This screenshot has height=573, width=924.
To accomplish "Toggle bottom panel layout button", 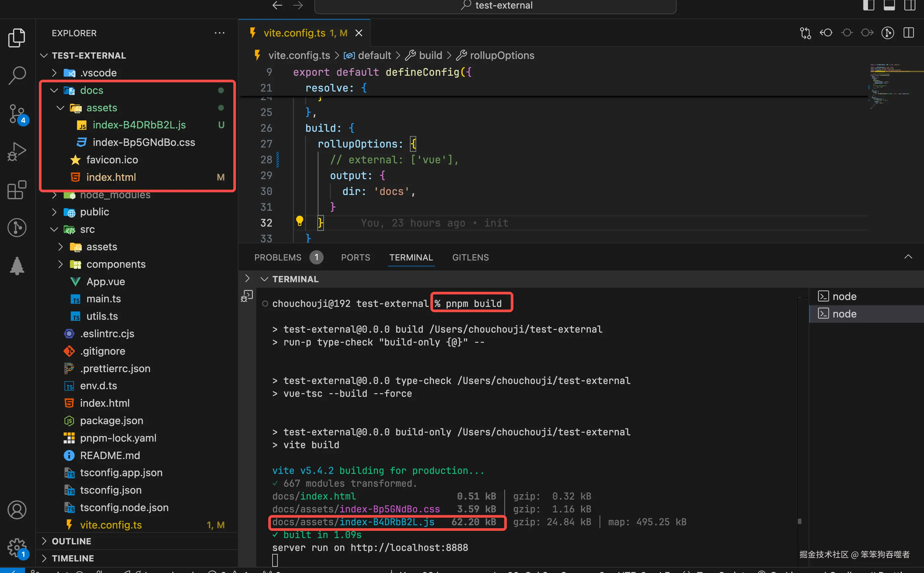I will pos(889,5).
